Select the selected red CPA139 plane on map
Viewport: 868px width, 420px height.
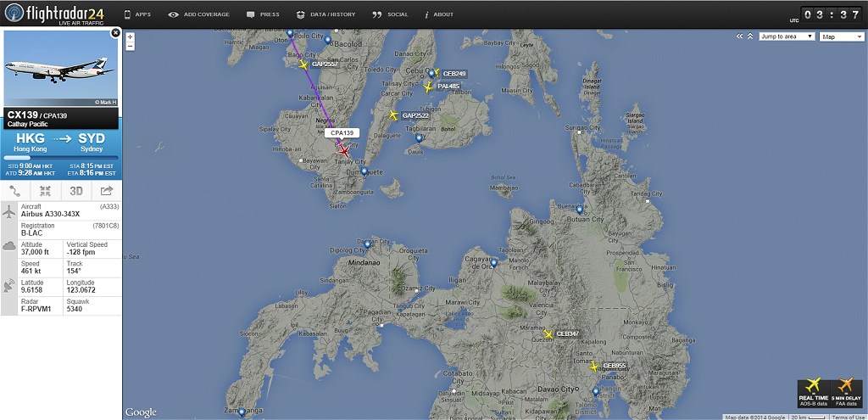pyautogui.click(x=344, y=151)
